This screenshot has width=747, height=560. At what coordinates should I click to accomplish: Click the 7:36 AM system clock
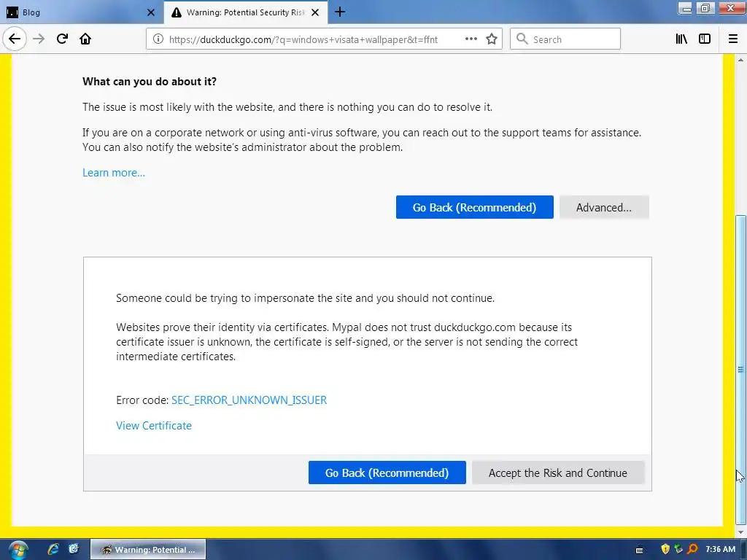pos(720,550)
